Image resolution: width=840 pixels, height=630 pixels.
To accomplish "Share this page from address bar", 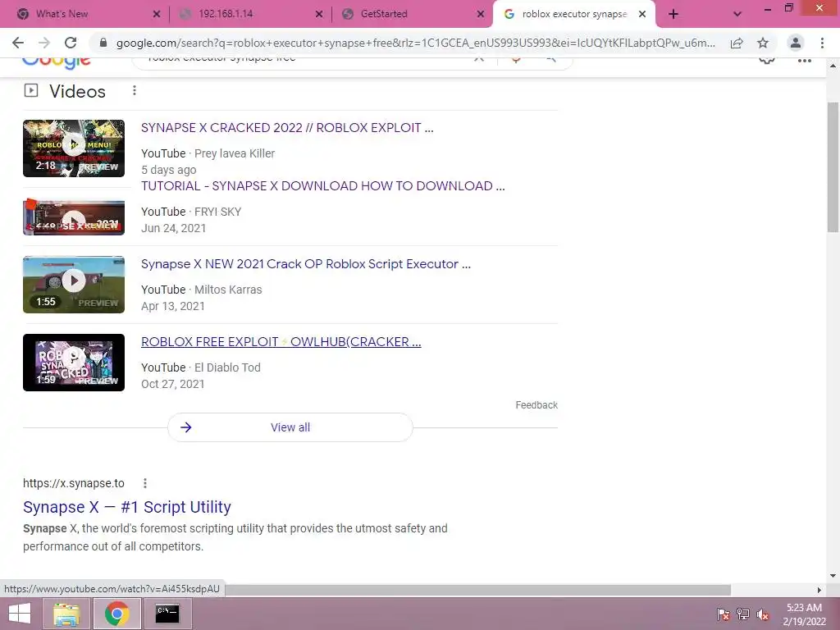I will point(737,43).
